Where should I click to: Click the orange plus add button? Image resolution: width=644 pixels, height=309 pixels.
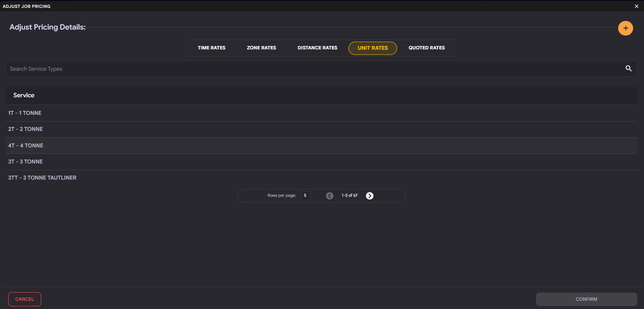click(x=625, y=28)
